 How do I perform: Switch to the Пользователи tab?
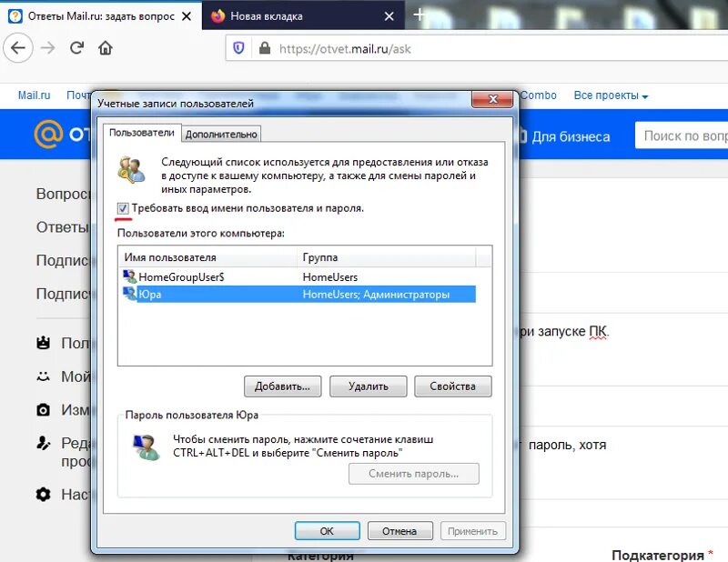coord(142,133)
